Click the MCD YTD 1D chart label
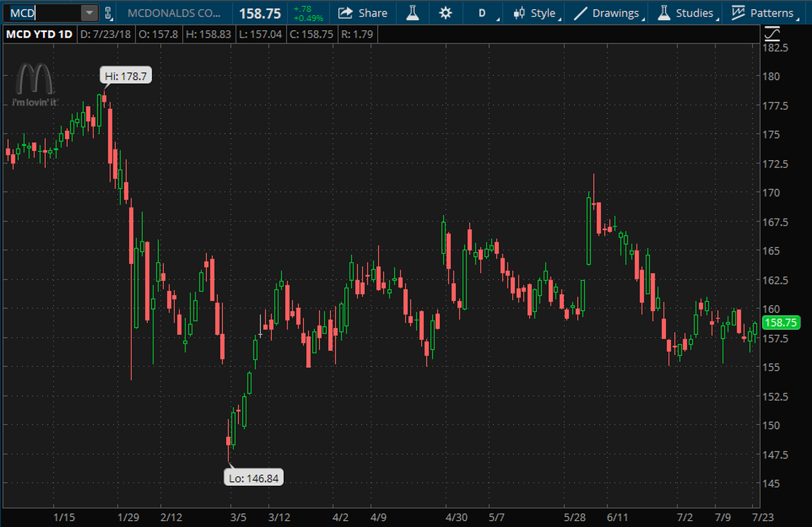812x527 pixels. click(x=39, y=34)
